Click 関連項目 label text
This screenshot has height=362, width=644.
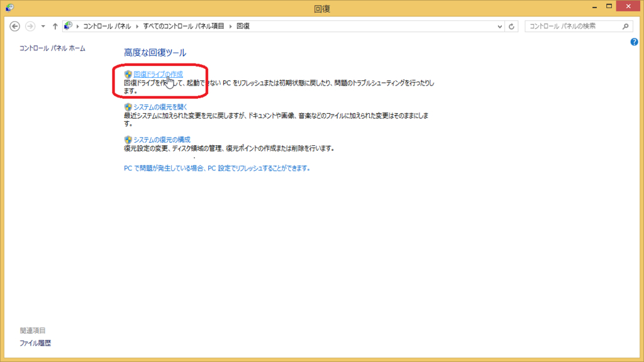click(33, 331)
